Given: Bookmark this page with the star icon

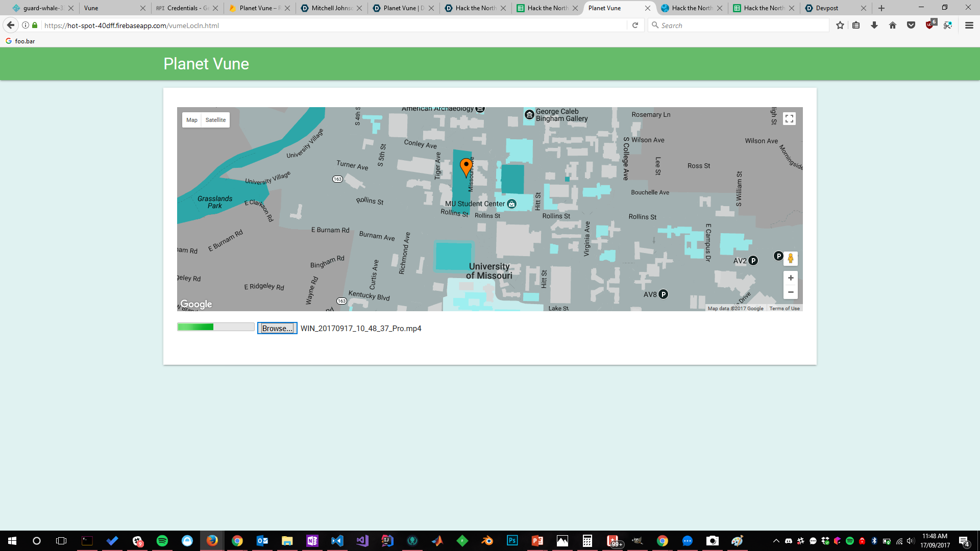Looking at the screenshot, I should tap(840, 26).
